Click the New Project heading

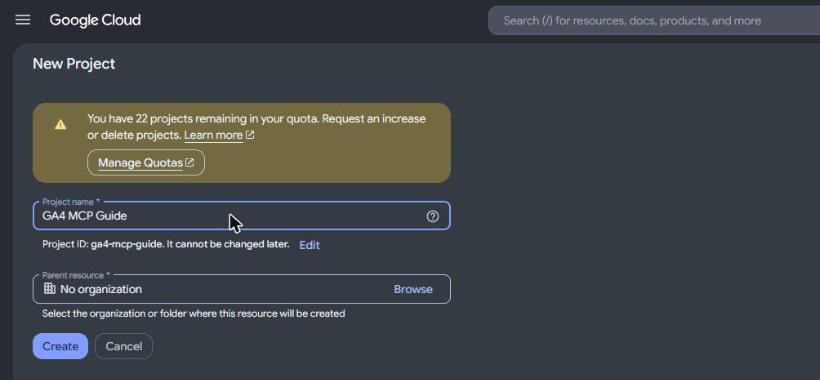(x=74, y=64)
